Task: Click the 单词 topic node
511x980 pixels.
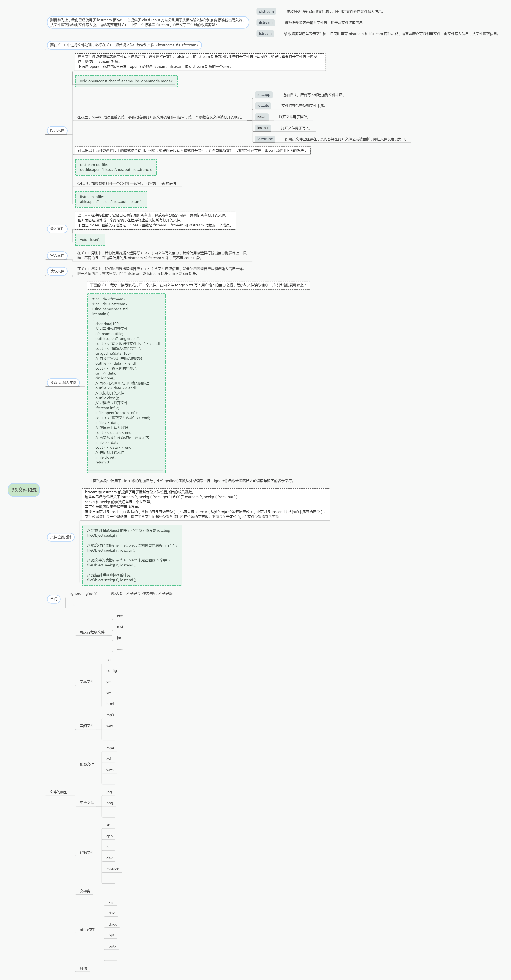Action: click(x=54, y=599)
